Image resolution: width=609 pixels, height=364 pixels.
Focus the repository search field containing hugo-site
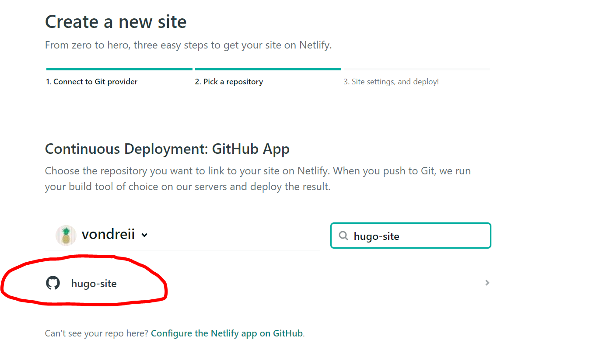[x=411, y=236]
